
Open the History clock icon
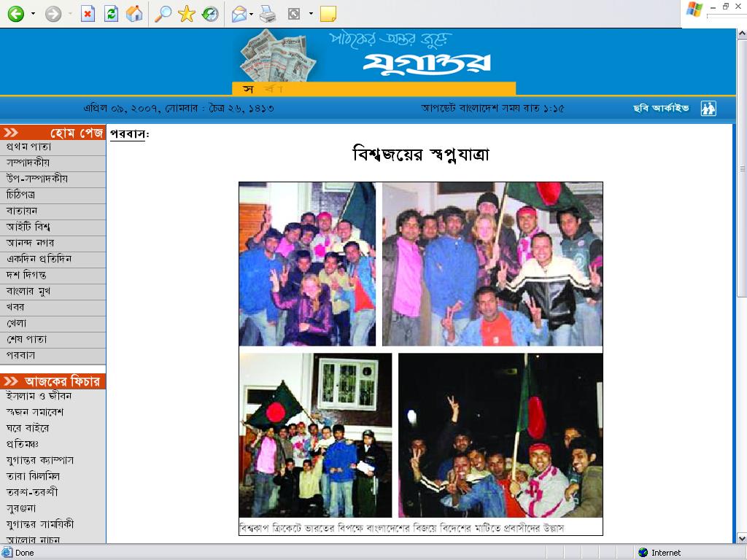209,14
